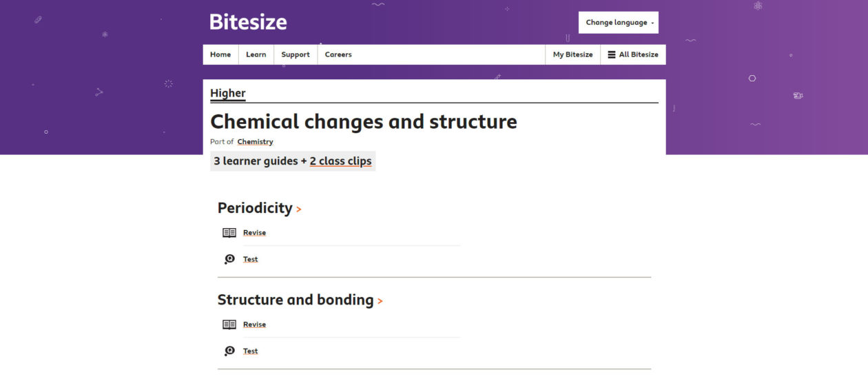
Task: Go to the Home menu item
Action: click(x=220, y=54)
